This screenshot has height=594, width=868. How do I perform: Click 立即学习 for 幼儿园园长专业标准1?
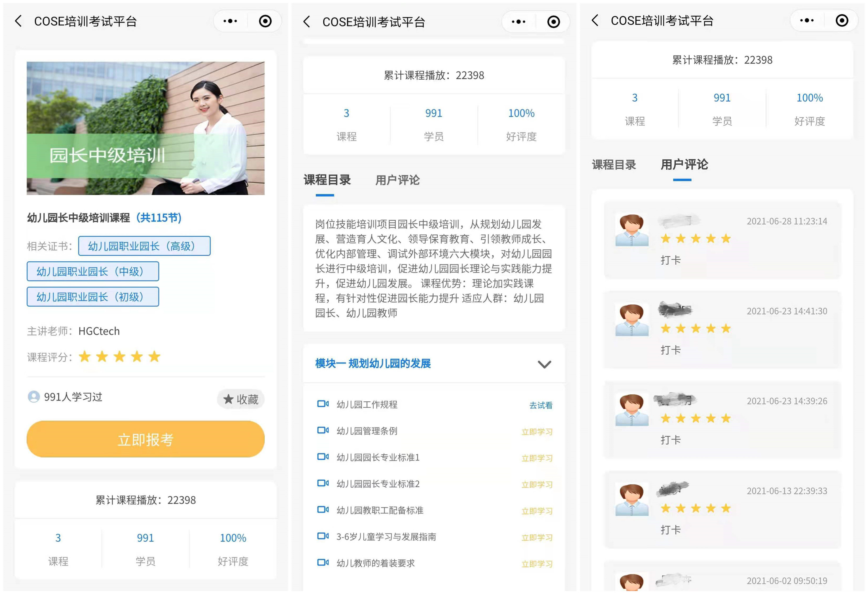[x=537, y=458]
